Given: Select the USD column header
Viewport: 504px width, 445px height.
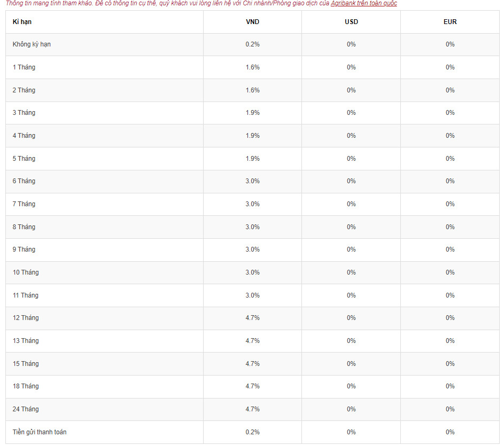Looking at the screenshot, I should [x=351, y=22].
